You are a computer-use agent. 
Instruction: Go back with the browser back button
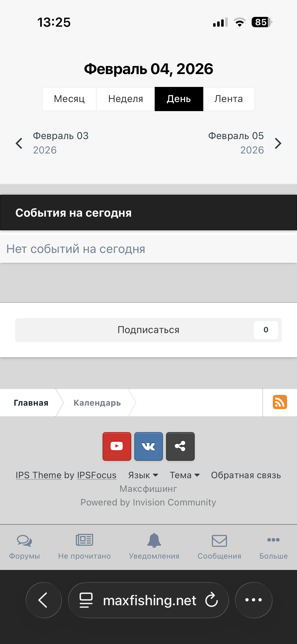coord(44,600)
